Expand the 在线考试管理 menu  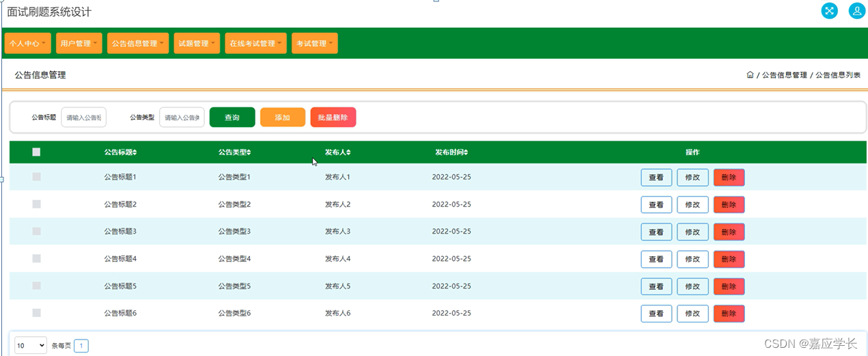click(x=255, y=43)
